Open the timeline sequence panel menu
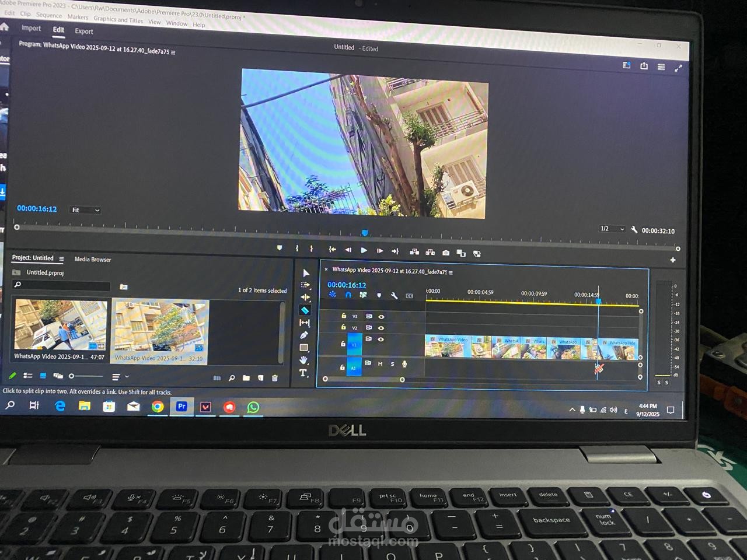 (451, 272)
